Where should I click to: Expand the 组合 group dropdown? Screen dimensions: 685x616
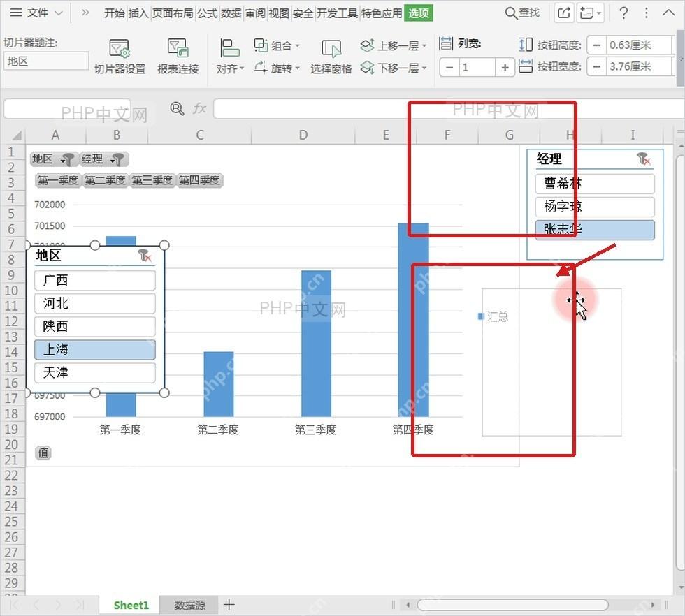pos(277,45)
